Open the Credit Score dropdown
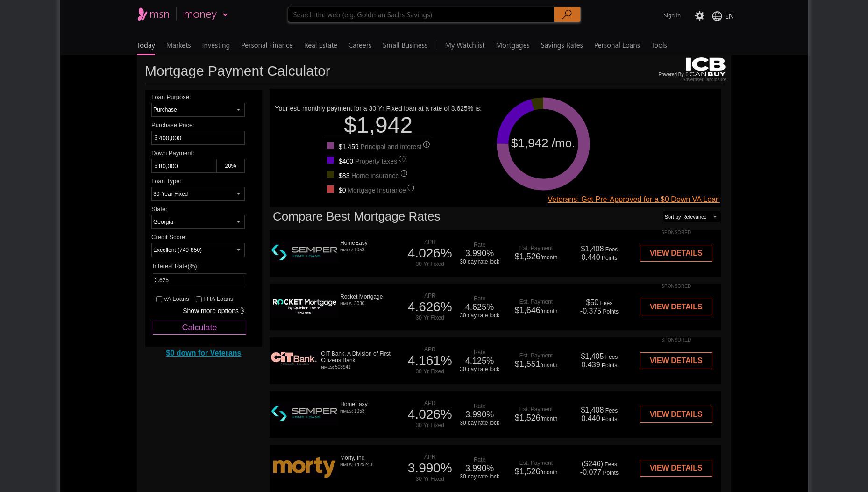The height and width of the screenshot is (492, 868). (x=198, y=250)
